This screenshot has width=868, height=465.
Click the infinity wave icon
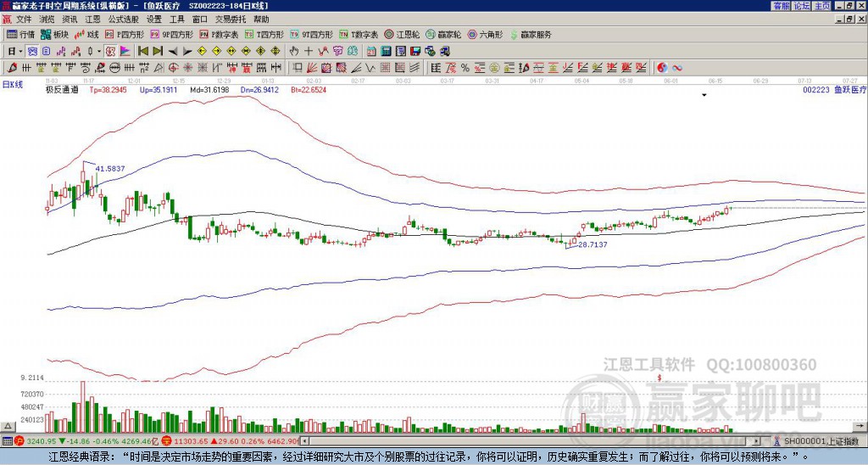pos(677,68)
